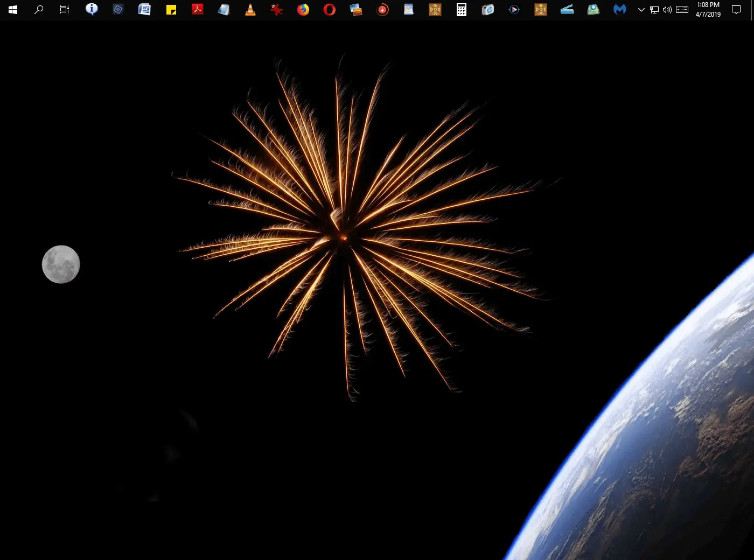Image resolution: width=754 pixels, height=560 pixels.
Task: Open the yellow Sticky Notes app
Action: (x=171, y=10)
